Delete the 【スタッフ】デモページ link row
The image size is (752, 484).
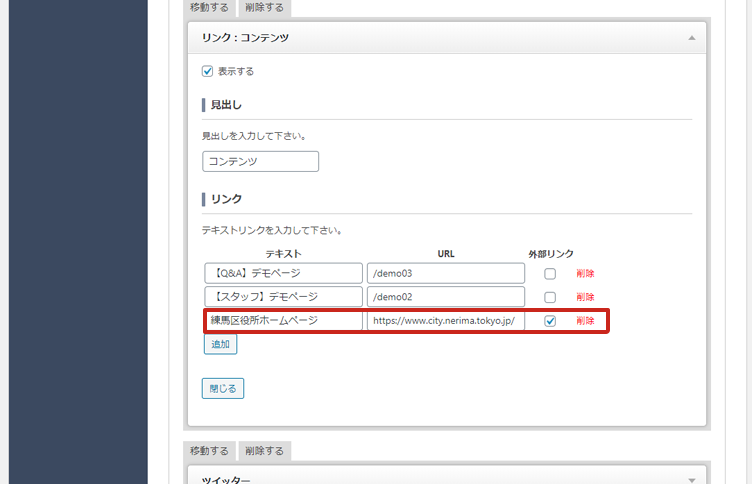(585, 297)
